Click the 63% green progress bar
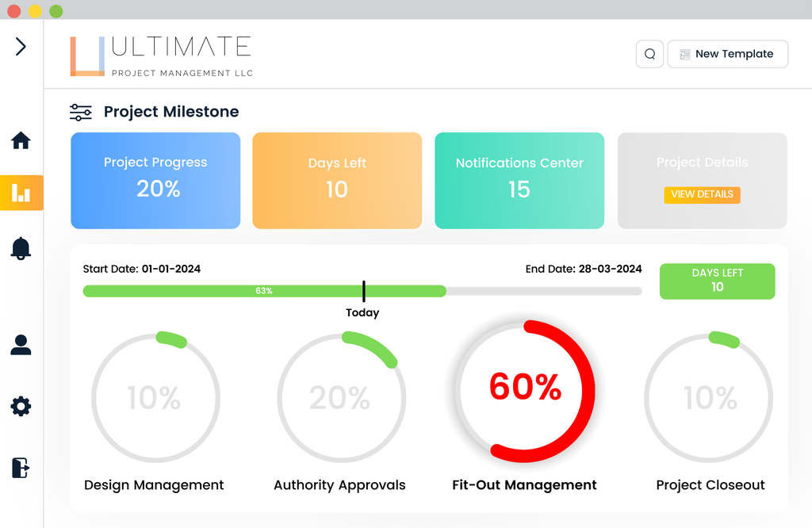 263,291
